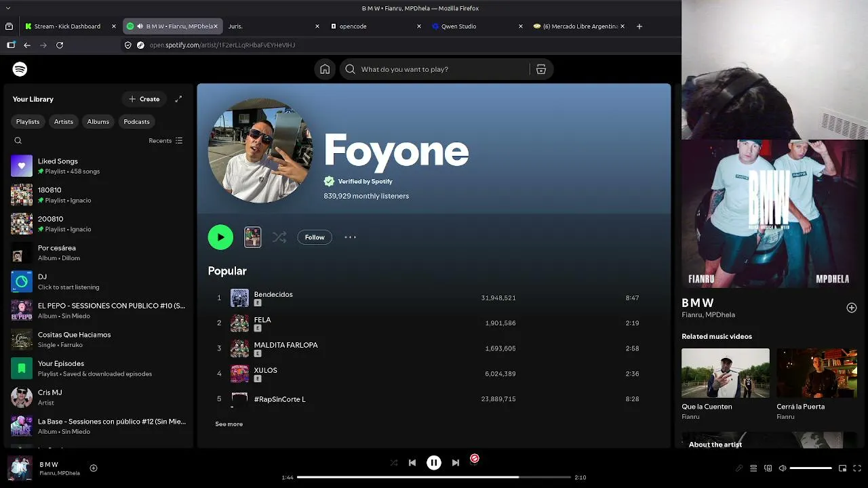Toggle shuffle for Foyone artist
Image resolution: width=868 pixels, height=488 pixels.
point(279,237)
